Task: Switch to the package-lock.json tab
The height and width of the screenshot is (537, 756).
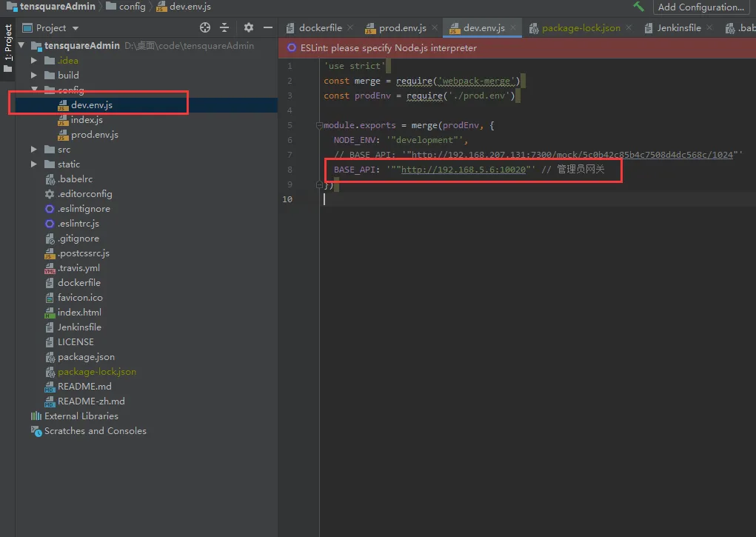Action: tap(581, 28)
